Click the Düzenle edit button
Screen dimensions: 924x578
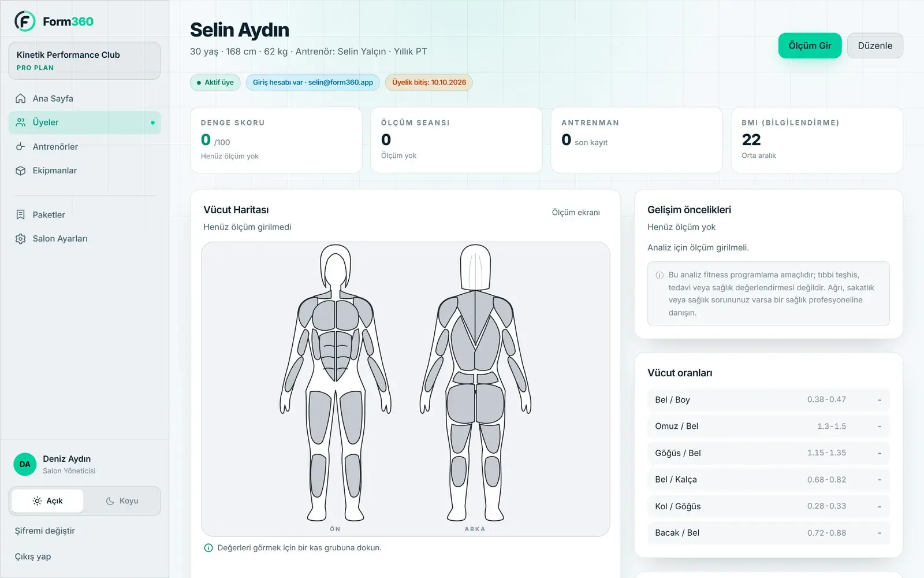point(875,46)
